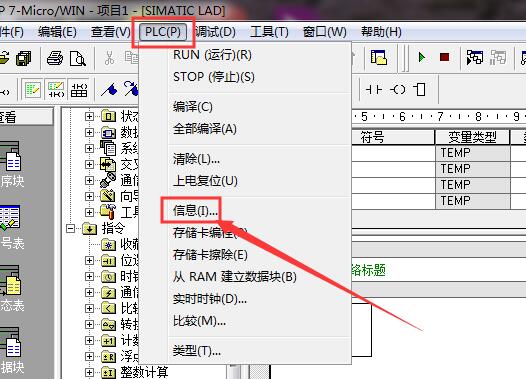Click the printer icon in toolbar
The height and width of the screenshot is (379, 526).
tap(55, 58)
